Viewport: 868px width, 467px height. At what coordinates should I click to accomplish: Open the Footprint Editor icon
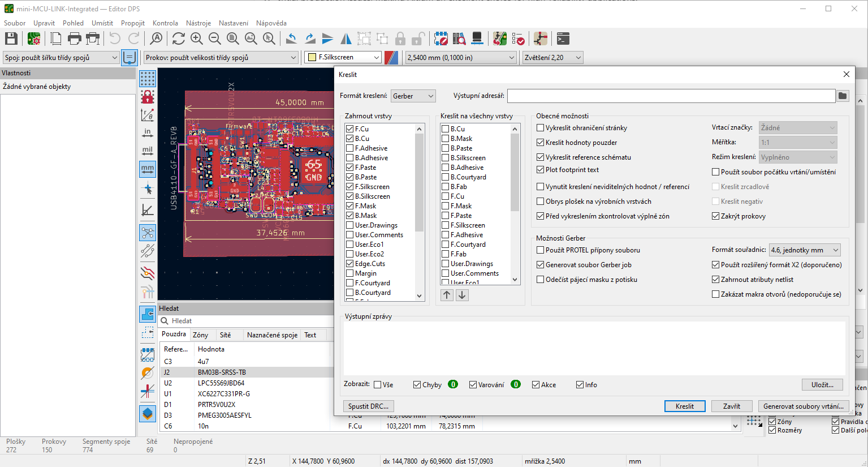(x=441, y=38)
